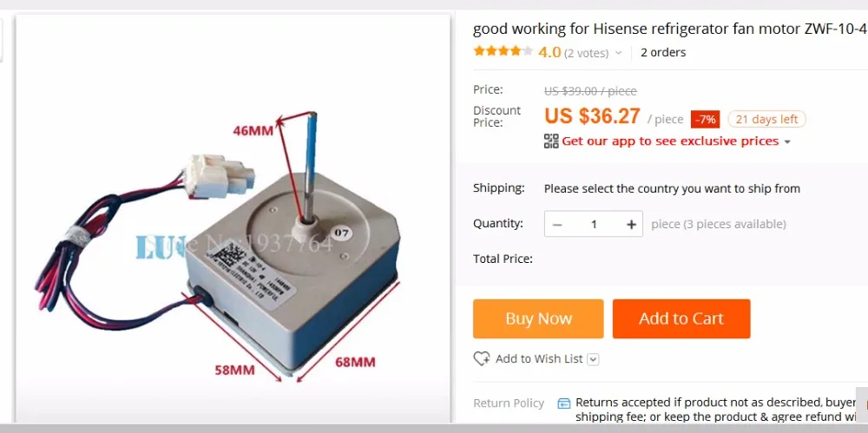The height and width of the screenshot is (433, 868).
Task: Click Add to Wish List text
Action: (x=539, y=358)
